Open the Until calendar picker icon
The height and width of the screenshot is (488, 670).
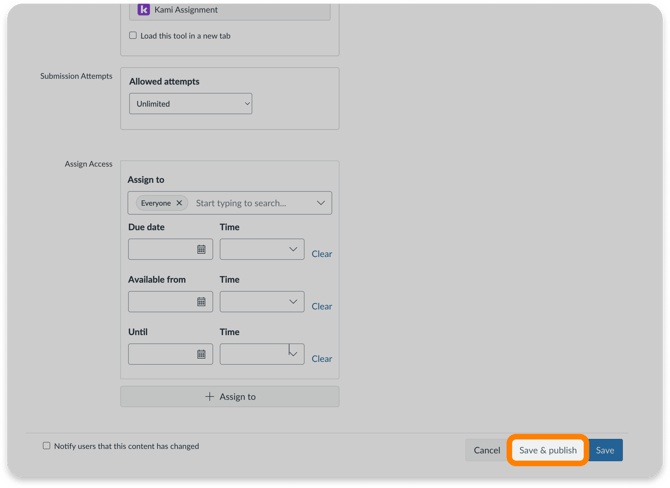(201, 354)
